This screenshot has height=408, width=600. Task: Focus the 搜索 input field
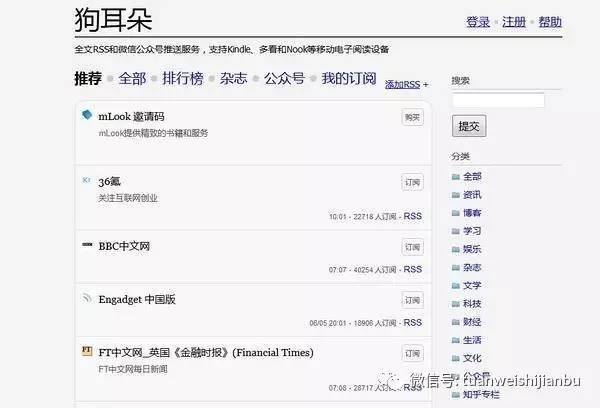pos(499,100)
